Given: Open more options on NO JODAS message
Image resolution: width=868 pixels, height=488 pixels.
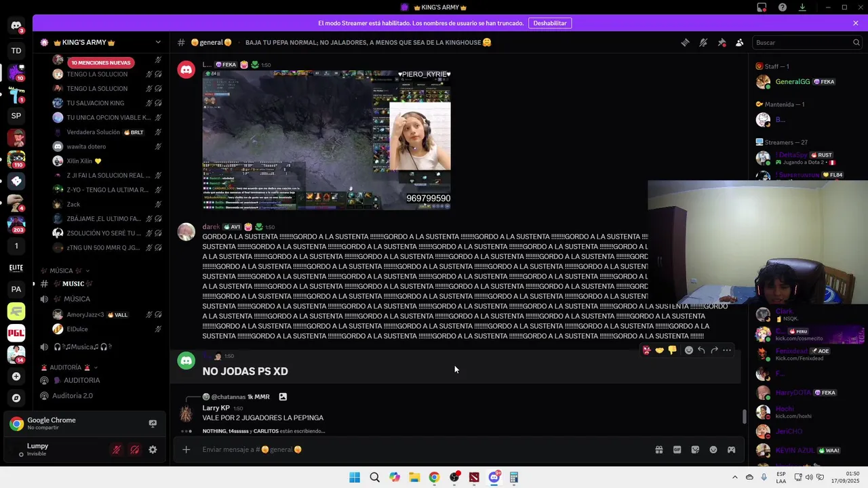Looking at the screenshot, I should (x=727, y=350).
